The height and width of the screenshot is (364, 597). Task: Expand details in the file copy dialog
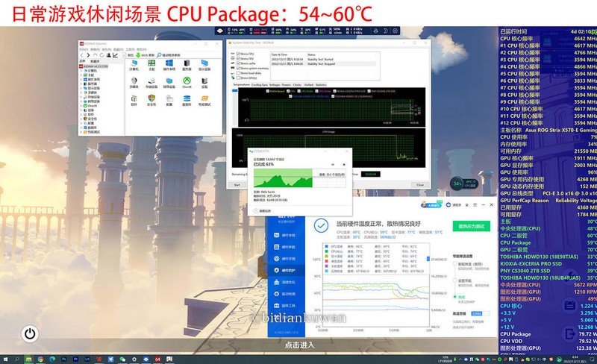[x=263, y=210]
